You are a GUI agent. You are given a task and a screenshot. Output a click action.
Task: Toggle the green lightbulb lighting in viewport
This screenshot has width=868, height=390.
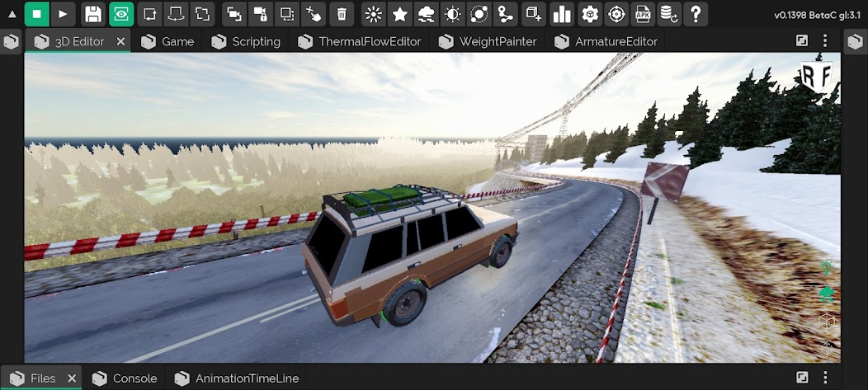click(826, 268)
